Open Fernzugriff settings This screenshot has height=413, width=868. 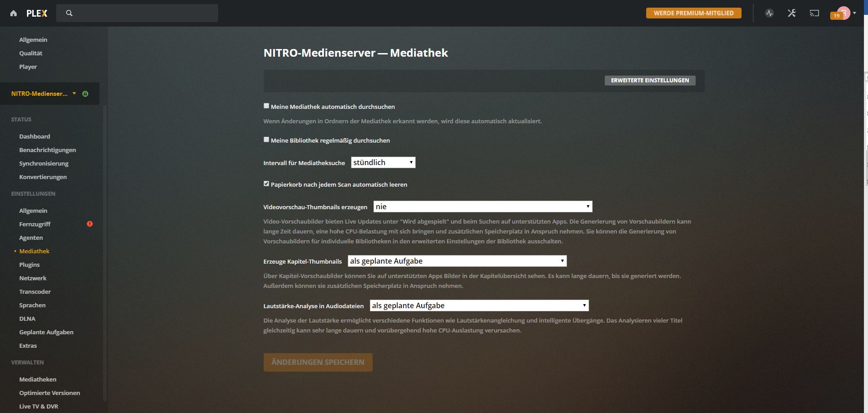tap(35, 224)
